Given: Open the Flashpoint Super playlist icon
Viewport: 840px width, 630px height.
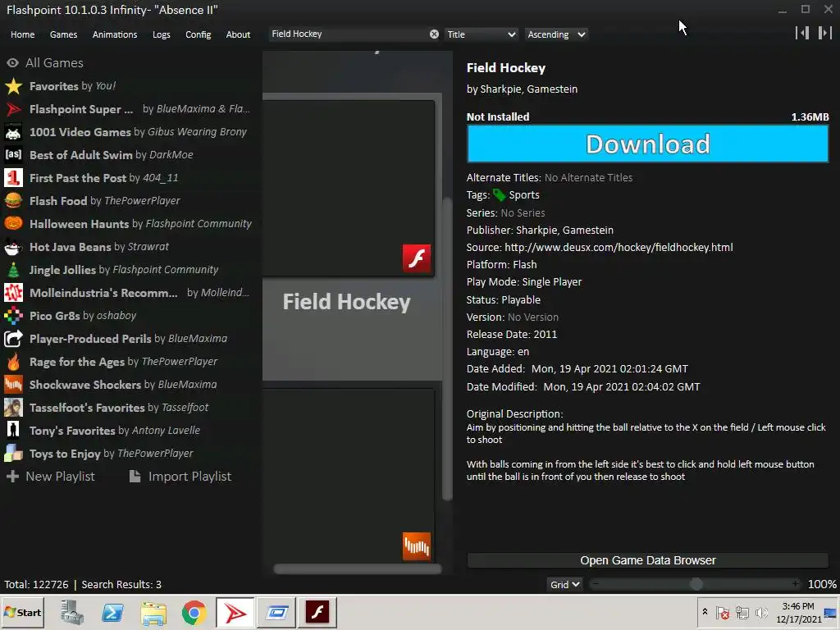Looking at the screenshot, I should click(x=13, y=109).
